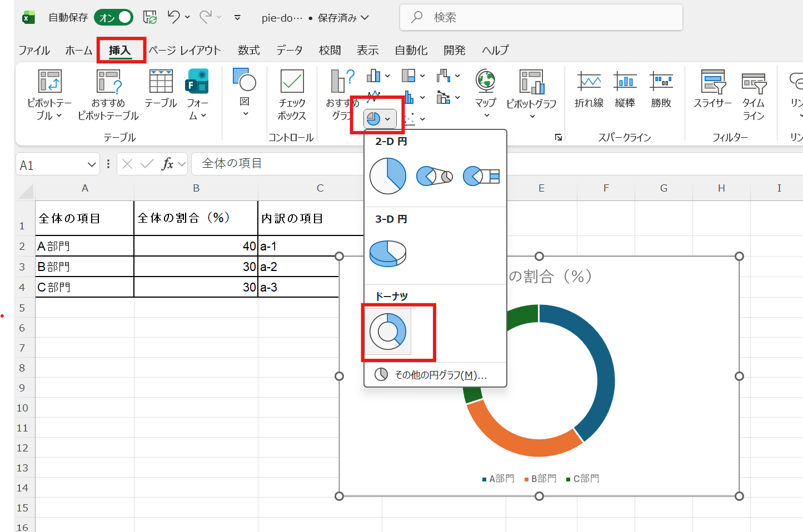The height and width of the screenshot is (532, 803).
Task: Choose the 2-D pie chart option
Action: 388,176
